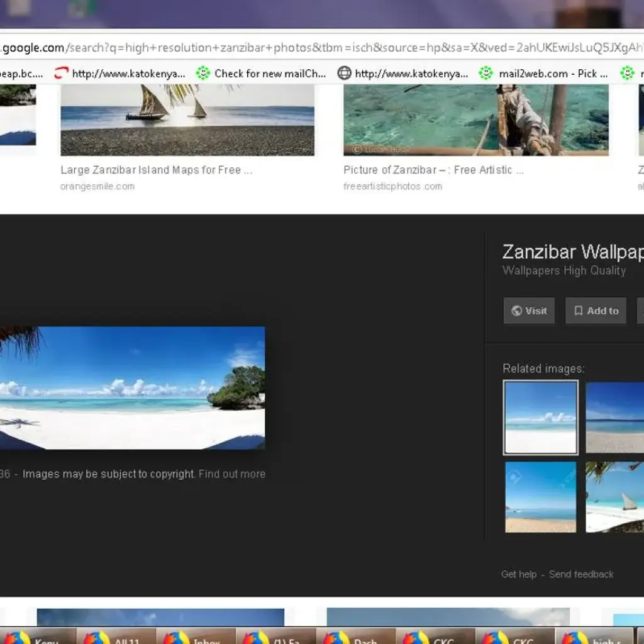The width and height of the screenshot is (644, 644).
Task: Open the 'Picture of Zanzibar' result title
Action: 433,170
